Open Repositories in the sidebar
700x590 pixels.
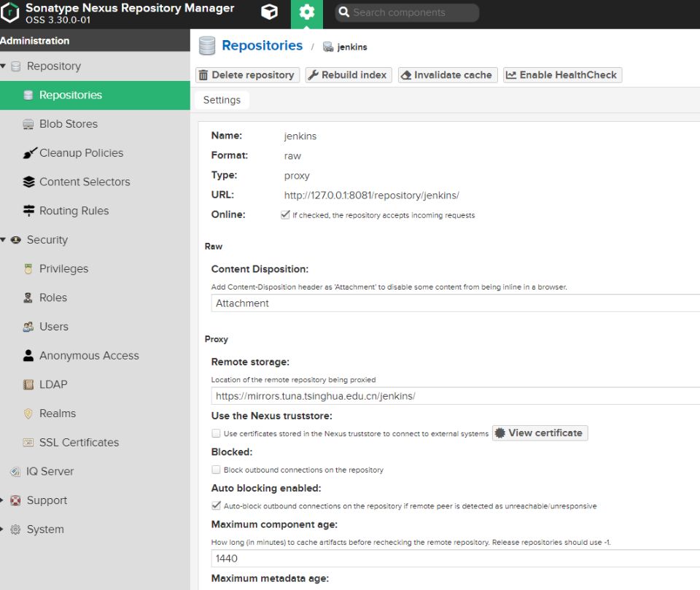click(x=95, y=95)
